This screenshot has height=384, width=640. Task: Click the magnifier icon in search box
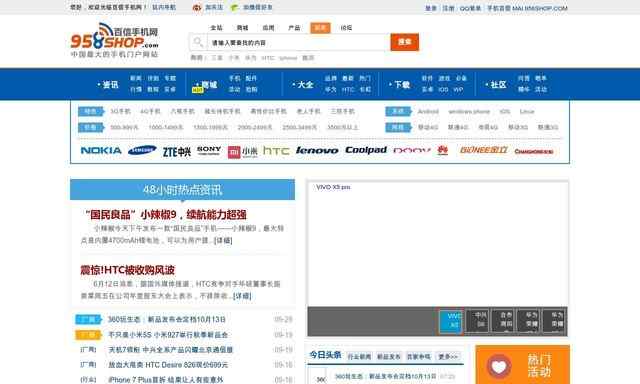pyautogui.click(x=198, y=42)
